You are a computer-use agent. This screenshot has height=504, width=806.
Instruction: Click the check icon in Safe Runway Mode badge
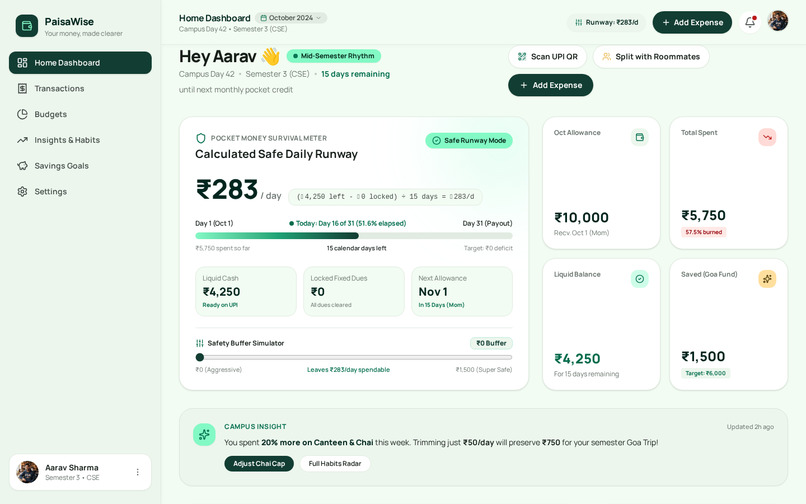pos(436,140)
